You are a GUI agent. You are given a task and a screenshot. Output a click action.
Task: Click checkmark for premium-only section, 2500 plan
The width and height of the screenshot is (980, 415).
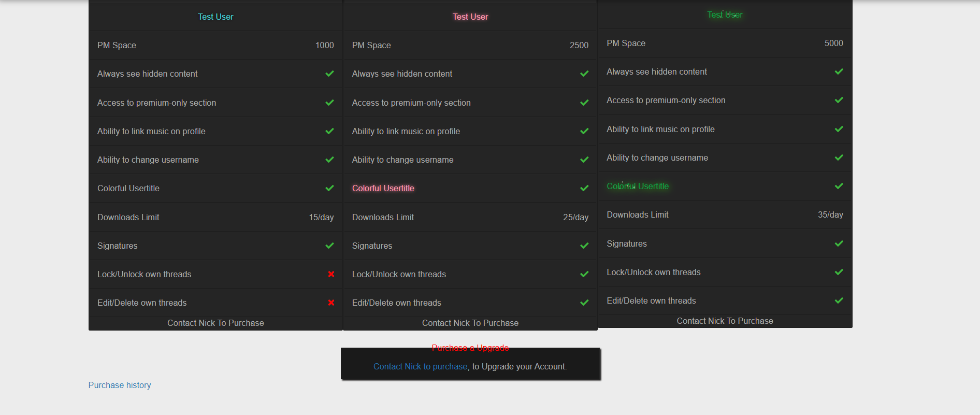[x=584, y=103]
